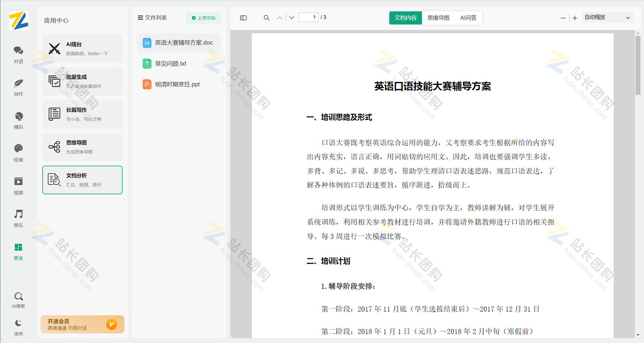Click the scrollbar down arrow
644x343 pixels.
(x=638, y=334)
